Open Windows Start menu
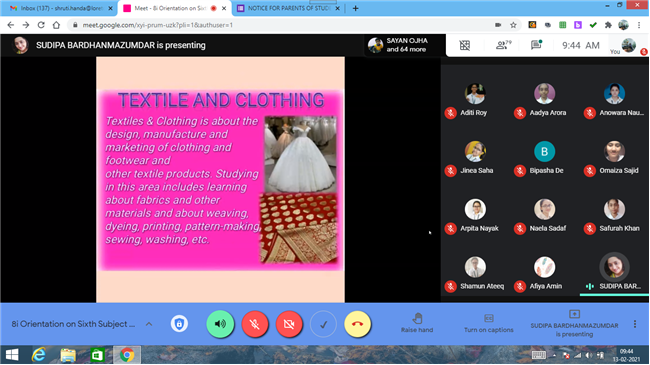The width and height of the screenshot is (650, 365). tap(12, 355)
